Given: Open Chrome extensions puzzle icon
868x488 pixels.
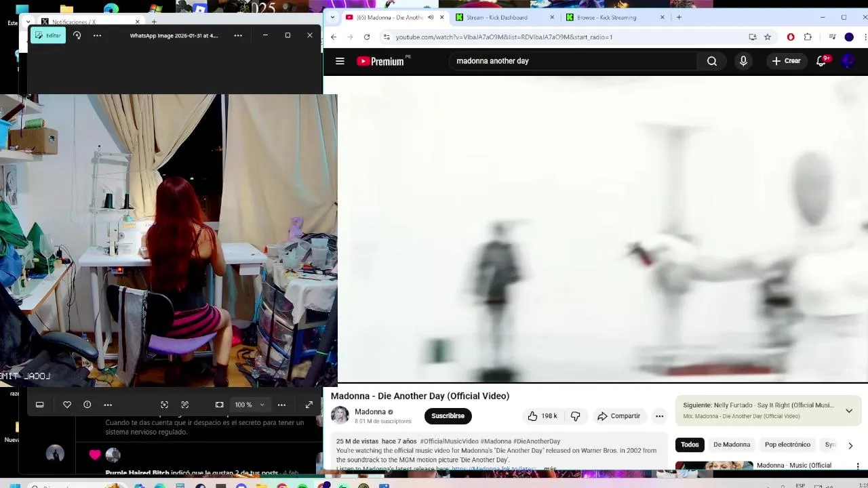Looking at the screenshot, I should pyautogui.click(x=808, y=37).
